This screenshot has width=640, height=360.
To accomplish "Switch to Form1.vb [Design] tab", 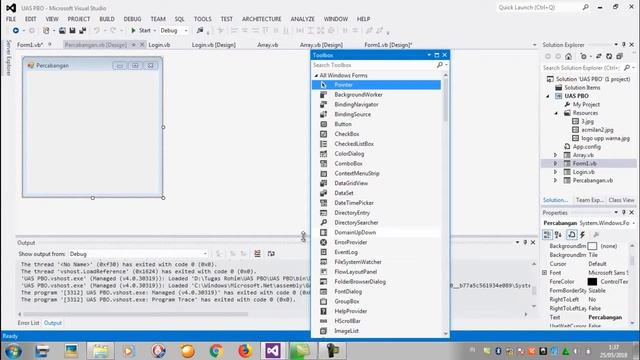I will point(388,45).
